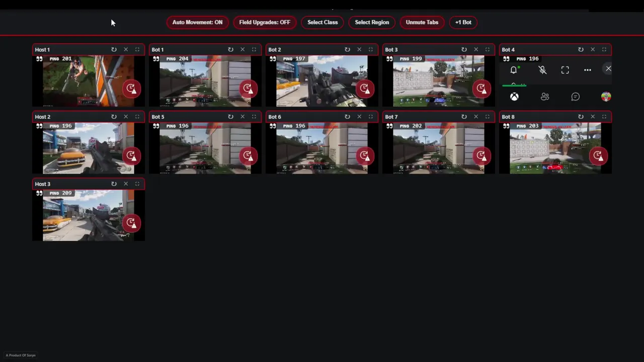The height and width of the screenshot is (362, 644).
Task: Open the chat messages tab in Bot 4
Action: [x=576, y=97]
